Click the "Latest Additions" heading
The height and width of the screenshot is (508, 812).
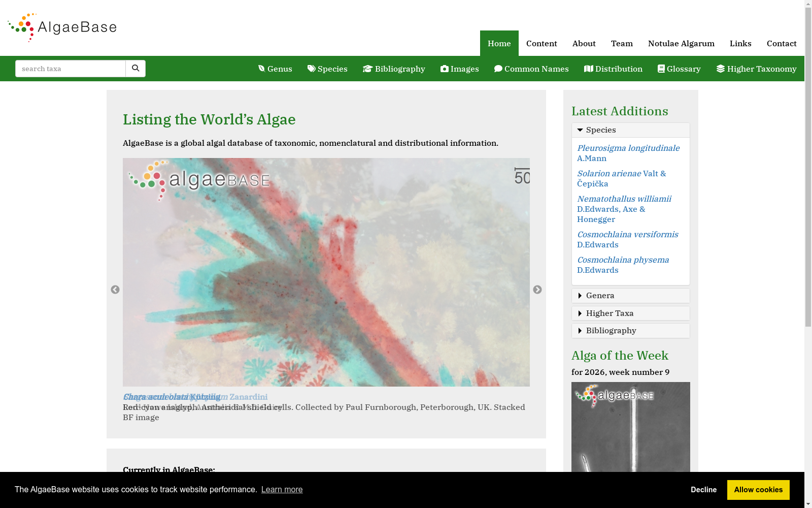(x=620, y=111)
